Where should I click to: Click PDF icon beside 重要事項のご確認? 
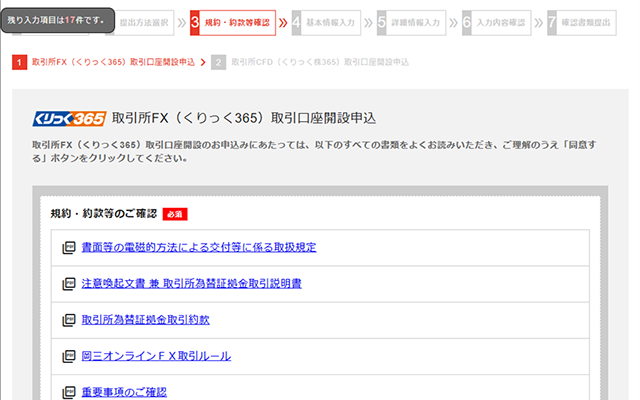69,393
